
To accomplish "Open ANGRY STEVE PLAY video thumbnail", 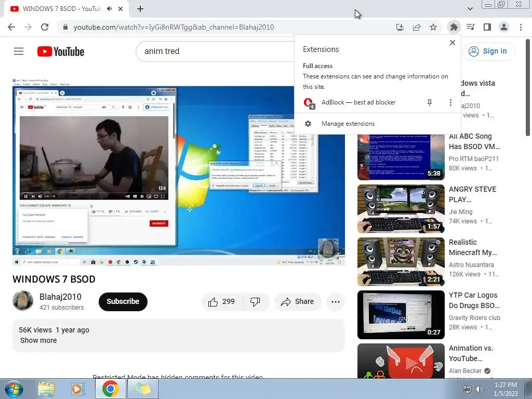I will (x=401, y=209).
